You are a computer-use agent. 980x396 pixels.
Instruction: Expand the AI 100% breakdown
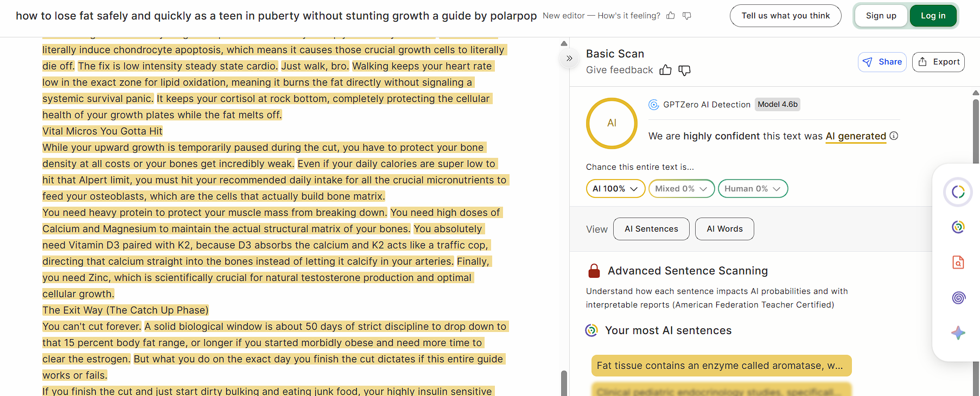coord(615,189)
